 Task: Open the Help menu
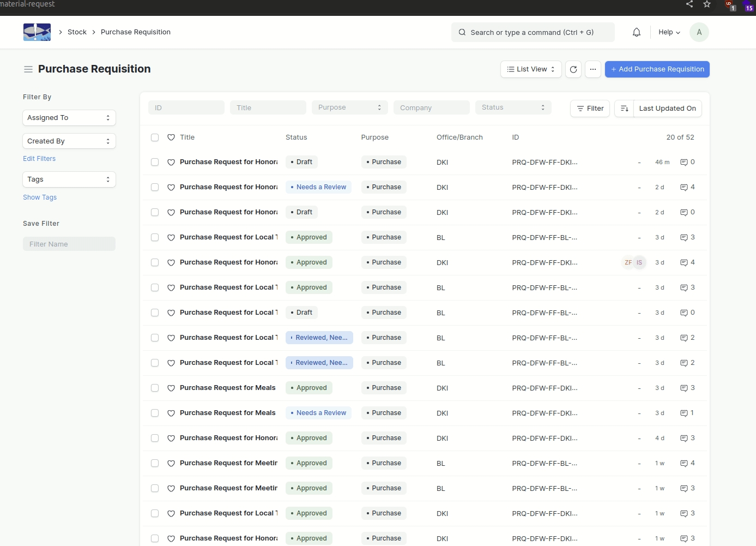click(669, 32)
